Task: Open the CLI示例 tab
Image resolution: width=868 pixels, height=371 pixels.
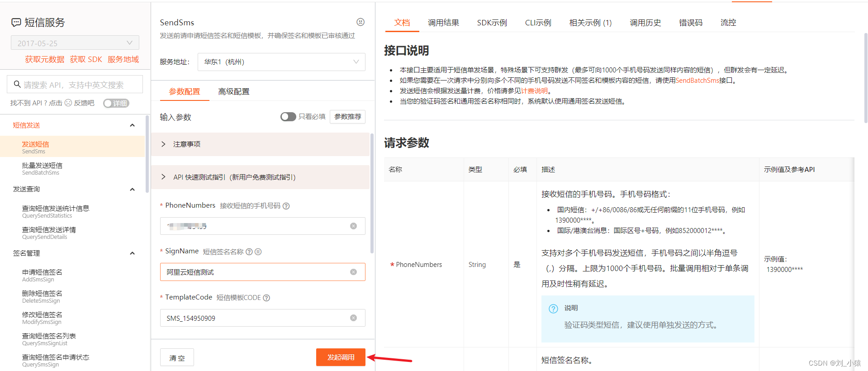Action: (x=538, y=23)
